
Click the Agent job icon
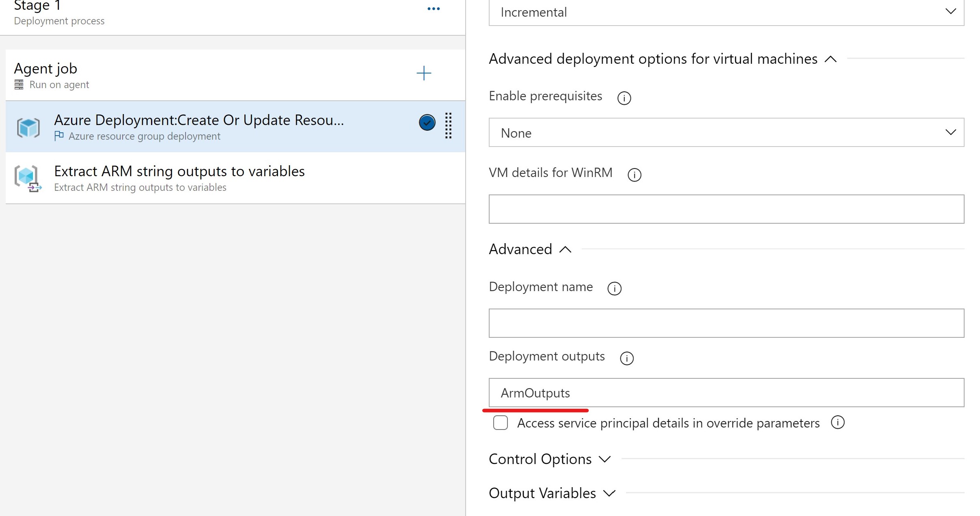coord(17,84)
